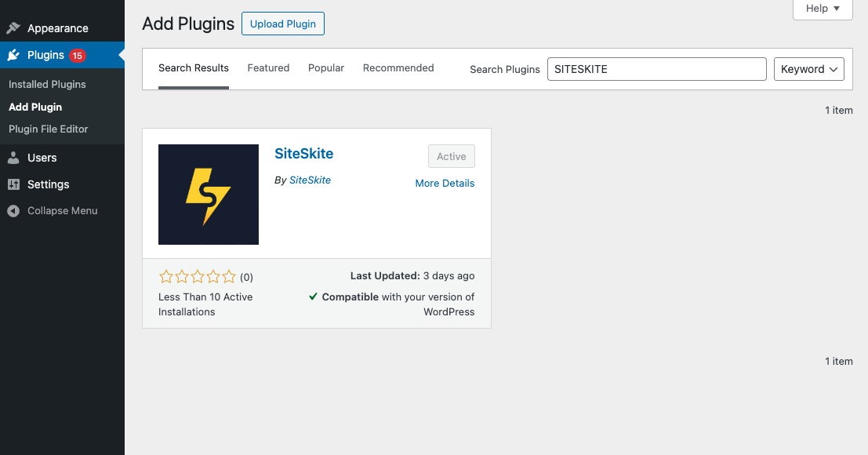Click the fifth rating star
868x455 pixels.
[x=229, y=276]
